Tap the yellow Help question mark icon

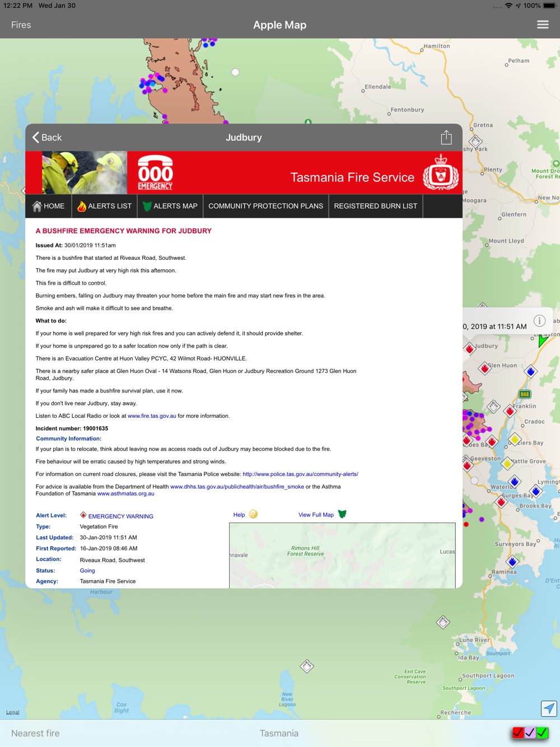pos(253,514)
